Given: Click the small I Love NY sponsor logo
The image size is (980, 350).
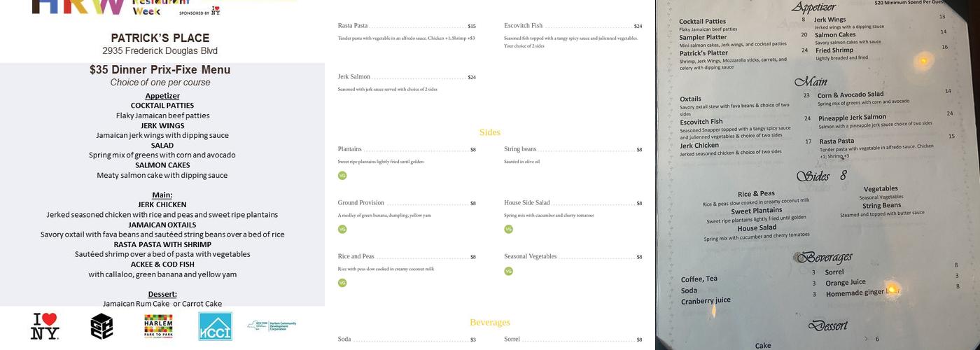Looking at the screenshot, I should pyautogui.click(x=216, y=11).
